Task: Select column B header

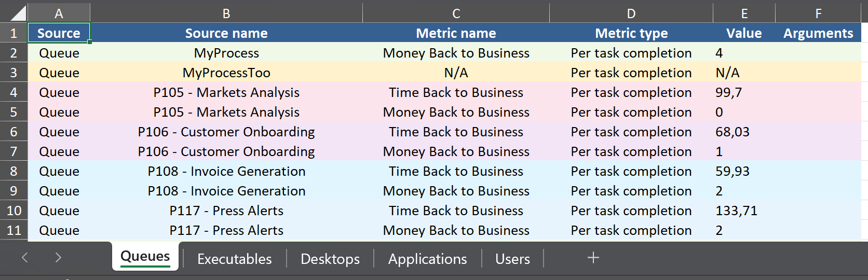Action: click(x=226, y=13)
